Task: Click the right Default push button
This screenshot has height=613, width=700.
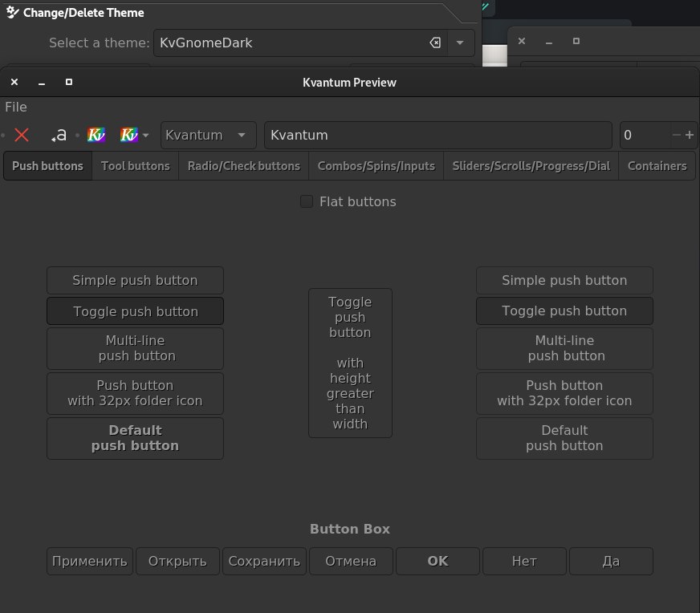Action: click(564, 438)
